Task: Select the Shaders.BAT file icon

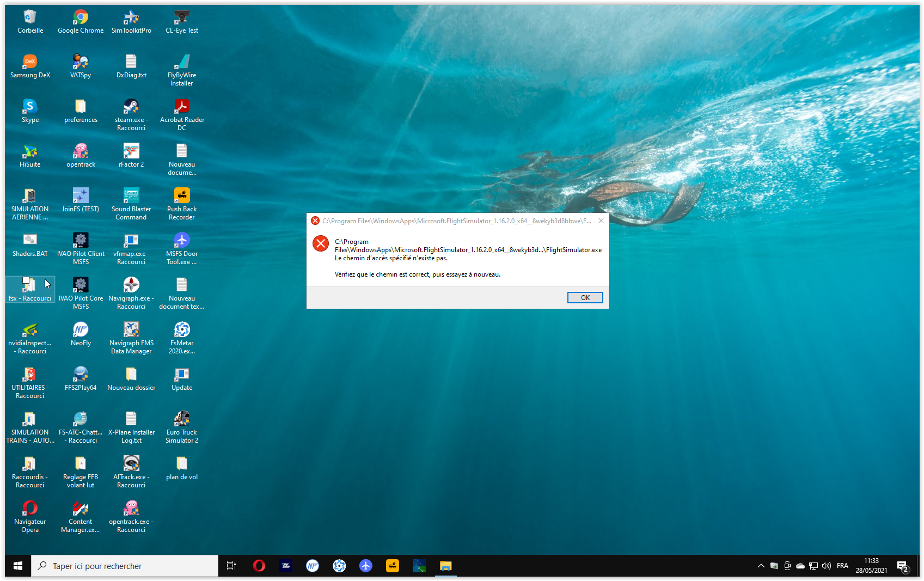Action: 30,245
